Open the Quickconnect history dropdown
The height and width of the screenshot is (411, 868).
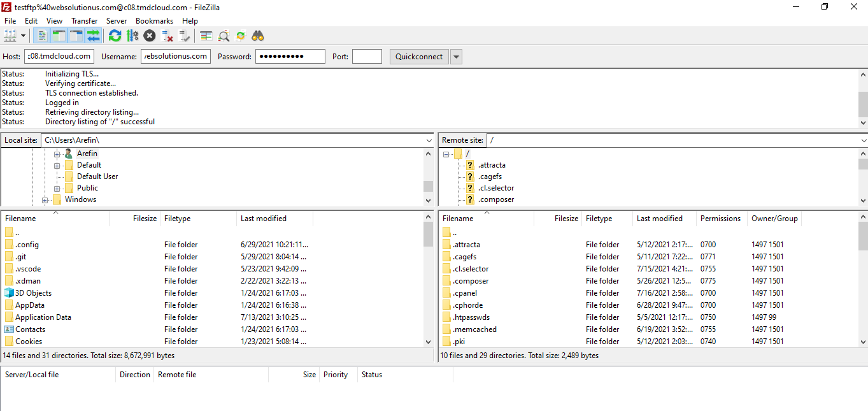(456, 57)
